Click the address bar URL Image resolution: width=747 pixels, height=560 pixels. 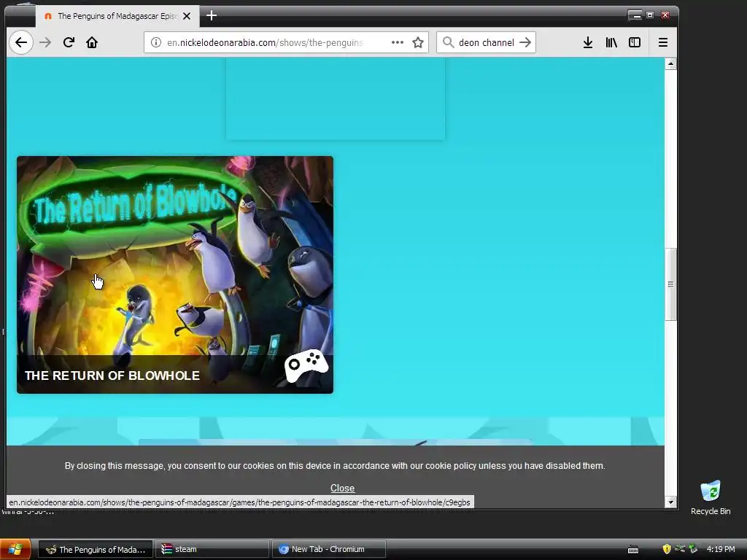pos(265,42)
